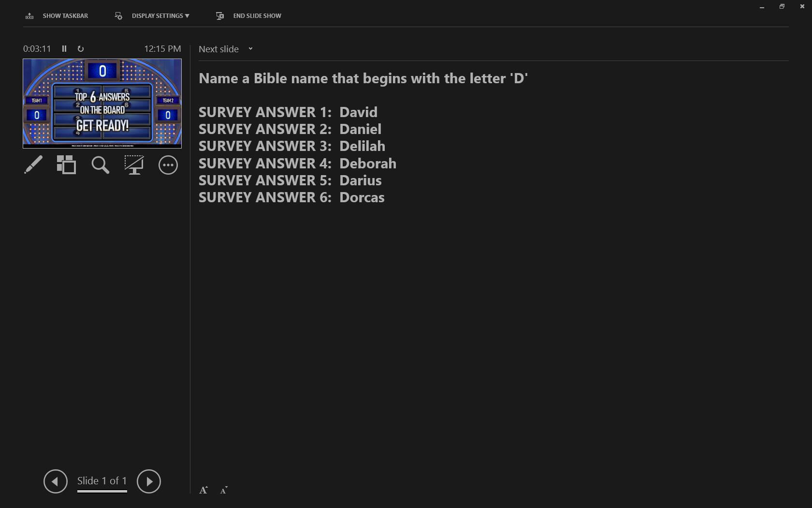The image size is (812, 508).
Task: Expand the Next slide dropdown arrow
Action: coord(250,49)
